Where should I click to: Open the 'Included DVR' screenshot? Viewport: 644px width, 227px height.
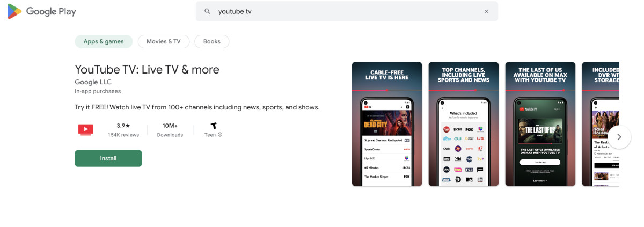[x=601, y=124]
